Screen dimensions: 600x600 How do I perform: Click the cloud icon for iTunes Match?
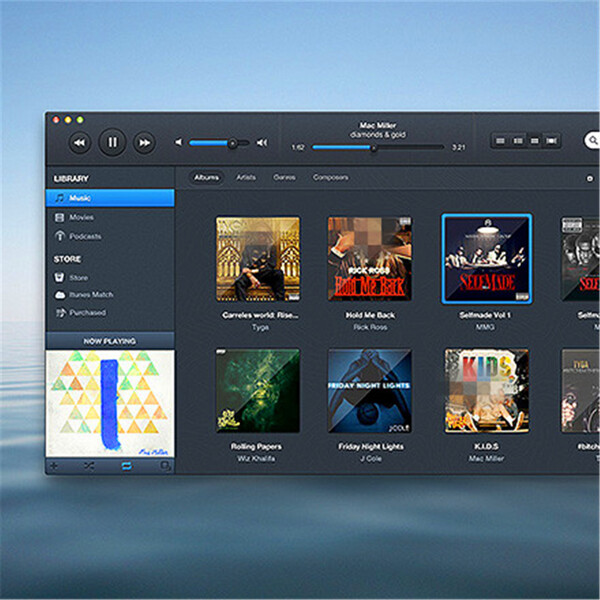tap(60, 295)
